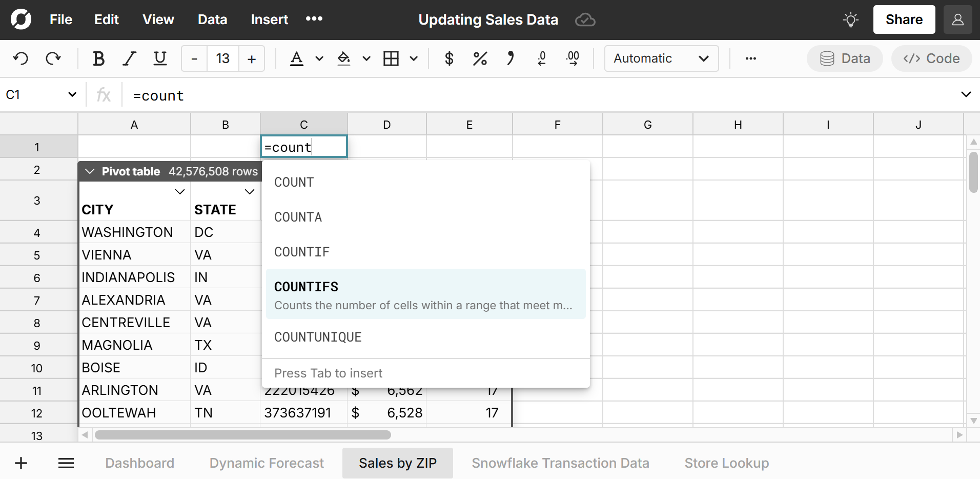Switch to the Store Lookup sheet

tap(726, 463)
